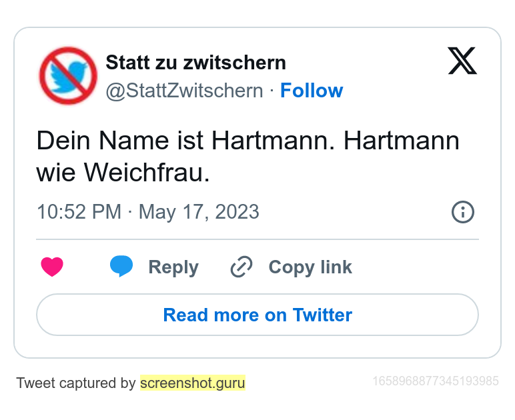Screen dimensions: 515x420
Task: Click the word Weichfrau in the tweet
Action: 147,172
